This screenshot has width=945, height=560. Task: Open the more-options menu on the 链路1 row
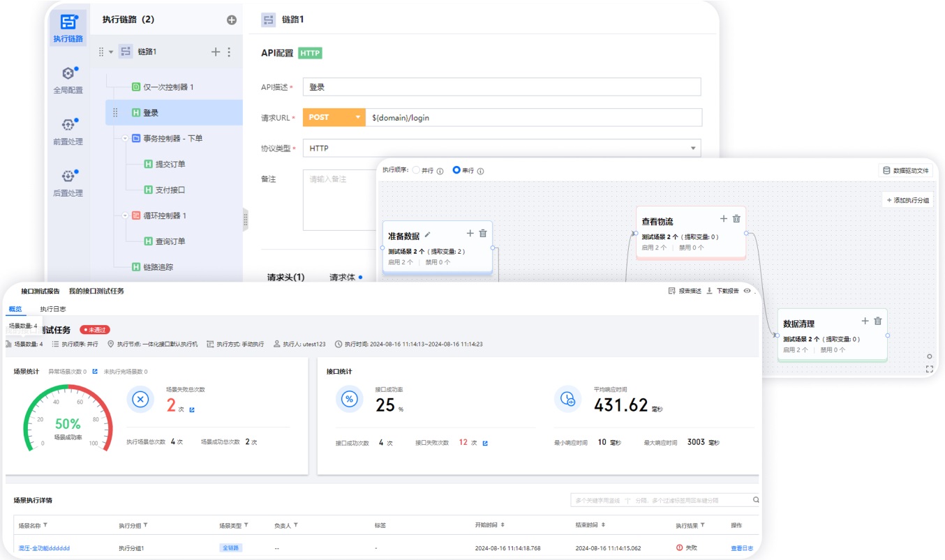pos(229,52)
